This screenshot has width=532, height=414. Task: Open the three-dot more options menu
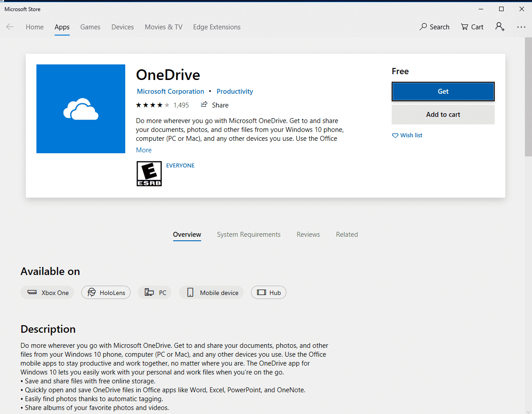(x=521, y=27)
